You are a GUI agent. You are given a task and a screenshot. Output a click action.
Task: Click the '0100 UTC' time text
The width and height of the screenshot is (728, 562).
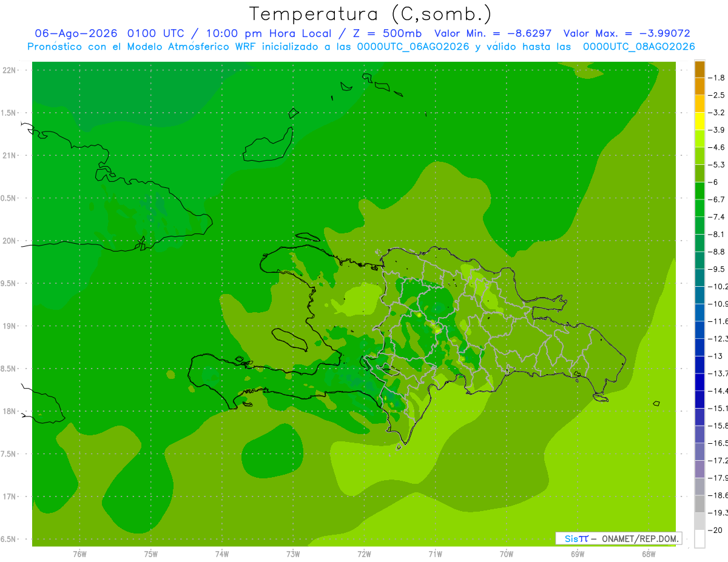point(155,33)
